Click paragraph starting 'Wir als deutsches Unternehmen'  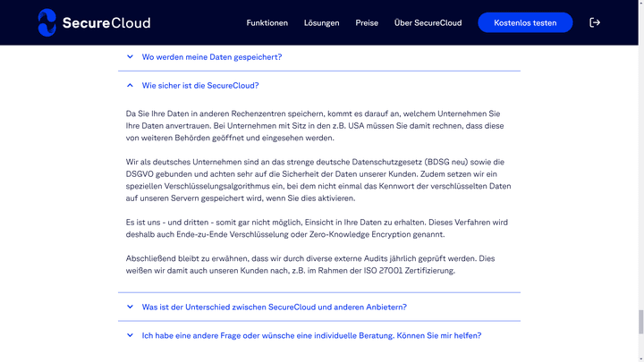318,180
